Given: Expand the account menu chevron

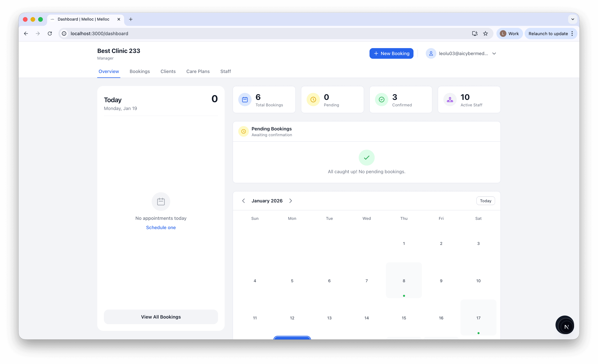Looking at the screenshot, I should pos(494,53).
